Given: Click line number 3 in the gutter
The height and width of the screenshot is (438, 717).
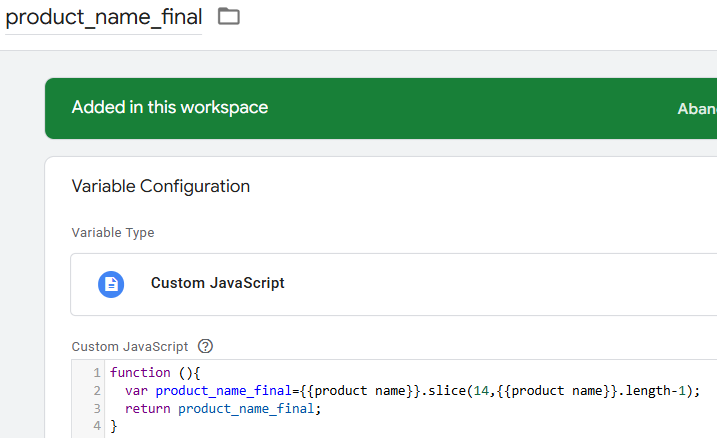Looking at the screenshot, I should click(x=97, y=408).
